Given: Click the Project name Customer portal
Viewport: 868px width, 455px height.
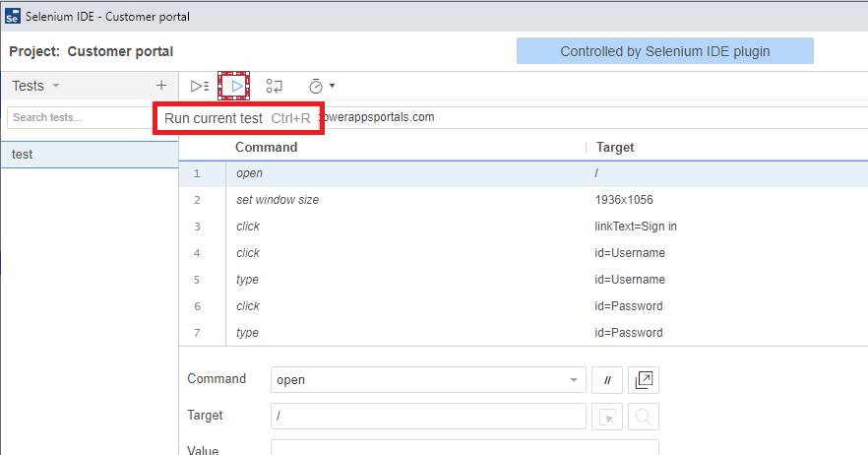Looking at the screenshot, I should 120,51.
